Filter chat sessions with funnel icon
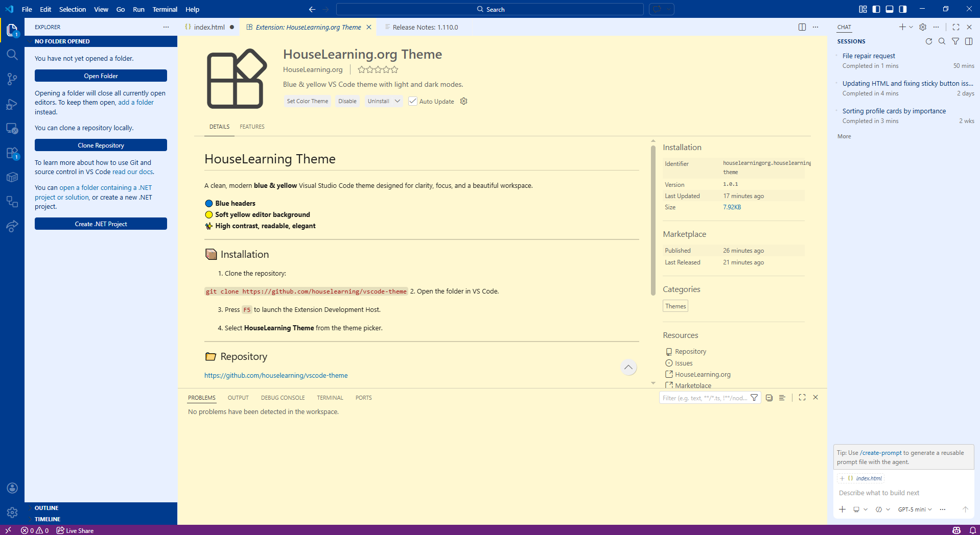This screenshot has width=980, height=535. pos(955,41)
